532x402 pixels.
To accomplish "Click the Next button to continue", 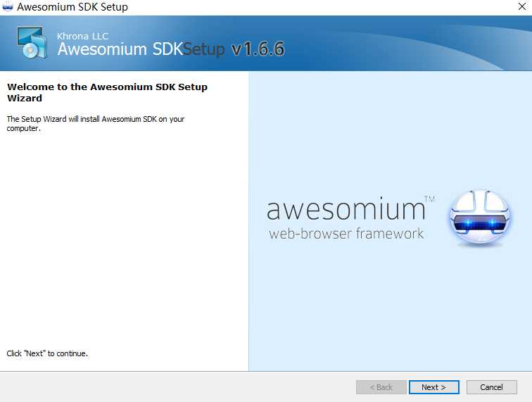I will pos(434,387).
